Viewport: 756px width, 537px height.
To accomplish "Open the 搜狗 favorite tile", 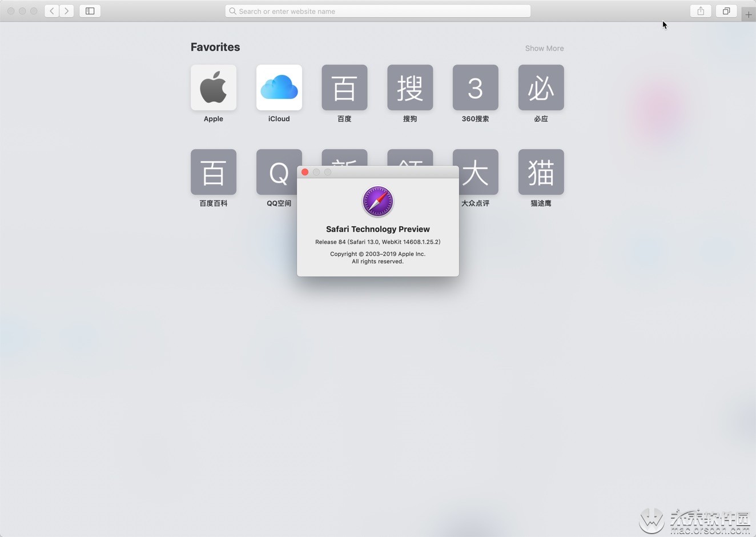I will click(410, 87).
